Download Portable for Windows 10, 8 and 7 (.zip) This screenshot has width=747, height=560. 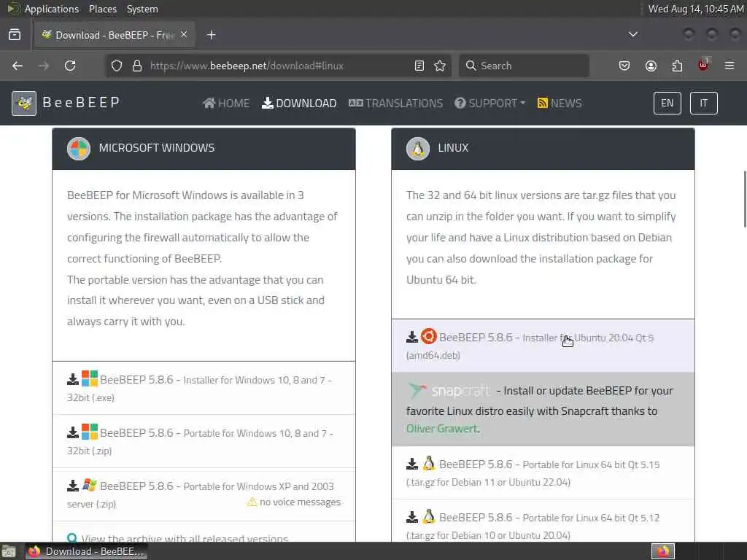(x=204, y=441)
